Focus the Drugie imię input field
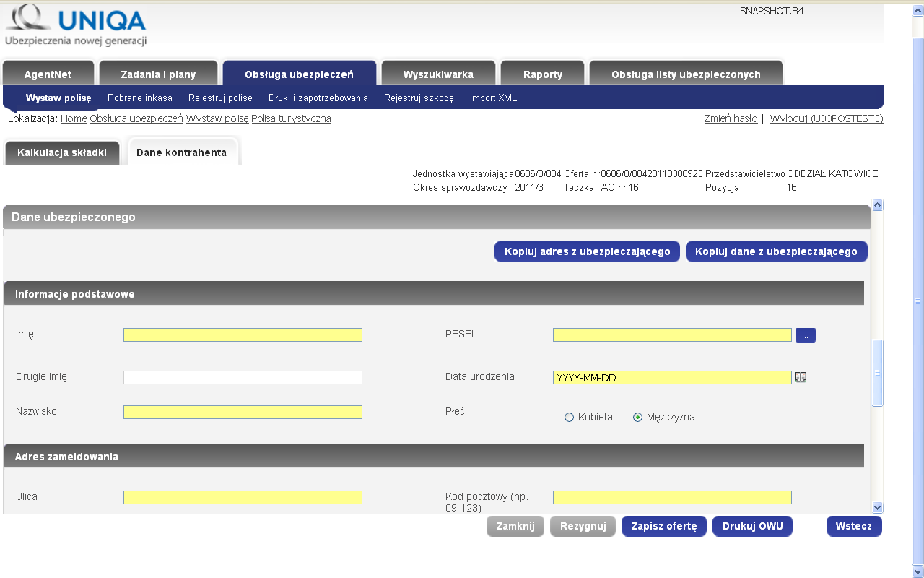Screen dimensions: 924x578 point(243,377)
